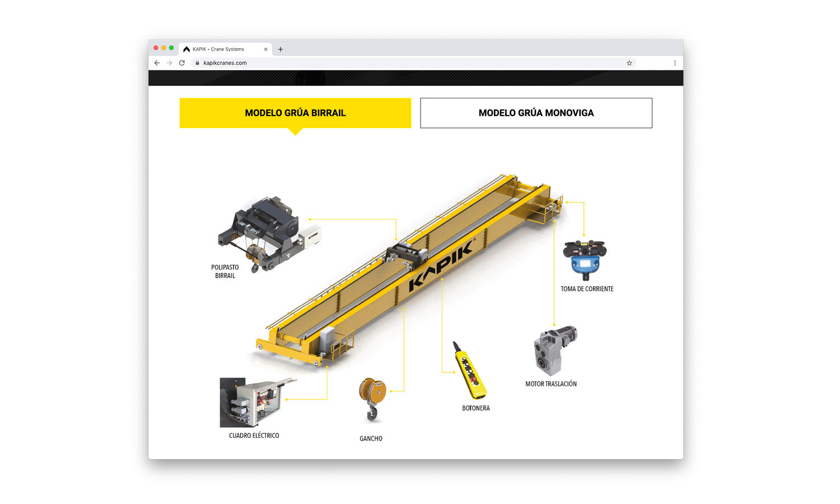Click the MOTOR TRASLACIÓN label
Viewport: 840px width, 504px height.
click(x=551, y=384)
